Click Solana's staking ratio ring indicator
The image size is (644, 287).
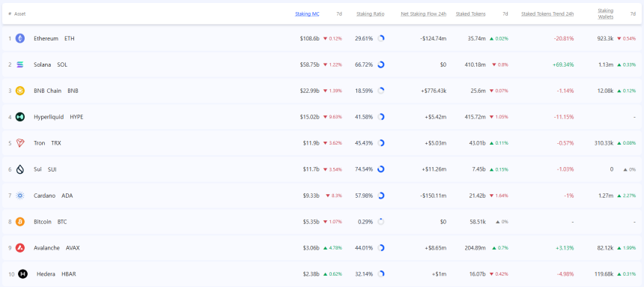point(380,64)
